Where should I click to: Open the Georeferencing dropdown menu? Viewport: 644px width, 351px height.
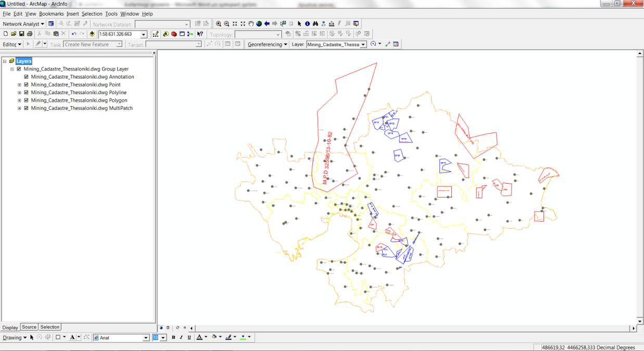pos(268,44)
